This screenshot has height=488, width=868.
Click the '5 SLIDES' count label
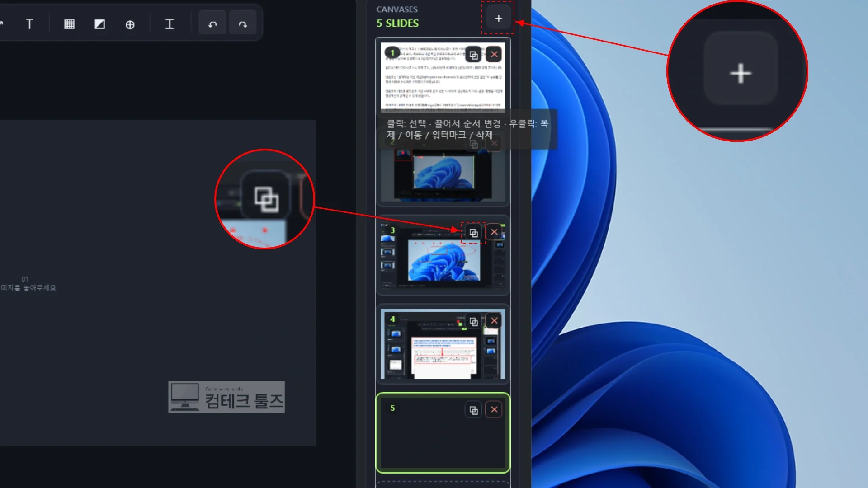click(x=397, y=23)
